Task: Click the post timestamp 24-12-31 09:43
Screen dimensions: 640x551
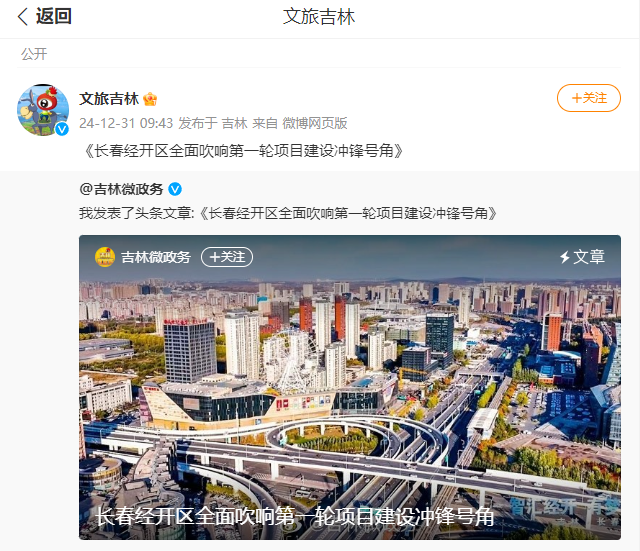Action: (126, 123)
